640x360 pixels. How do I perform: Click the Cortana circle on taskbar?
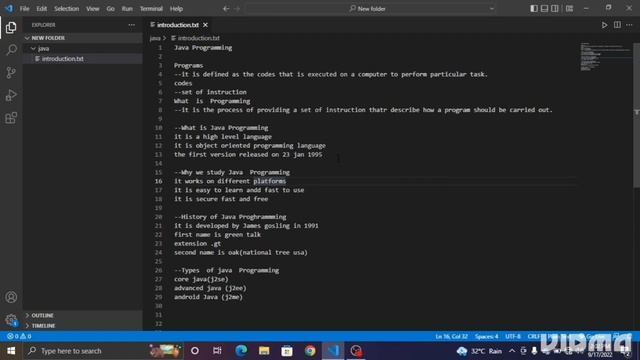coord(195,351)
